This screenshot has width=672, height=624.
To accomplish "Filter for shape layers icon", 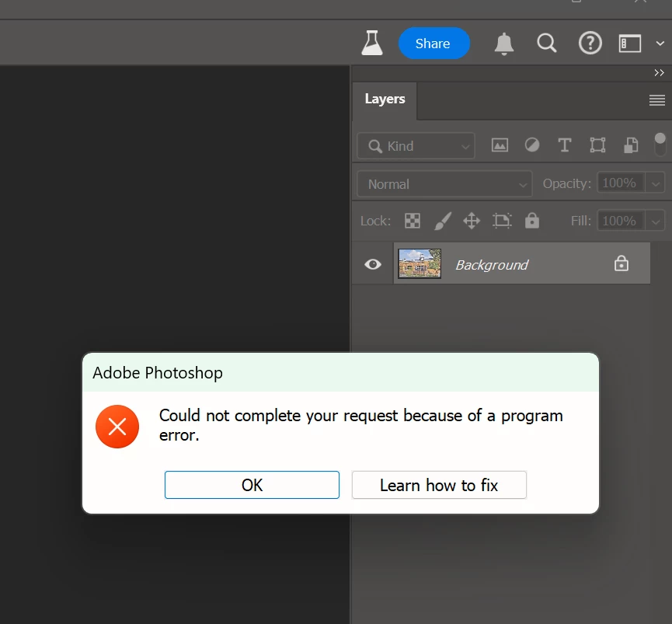I will coord(597,145).
